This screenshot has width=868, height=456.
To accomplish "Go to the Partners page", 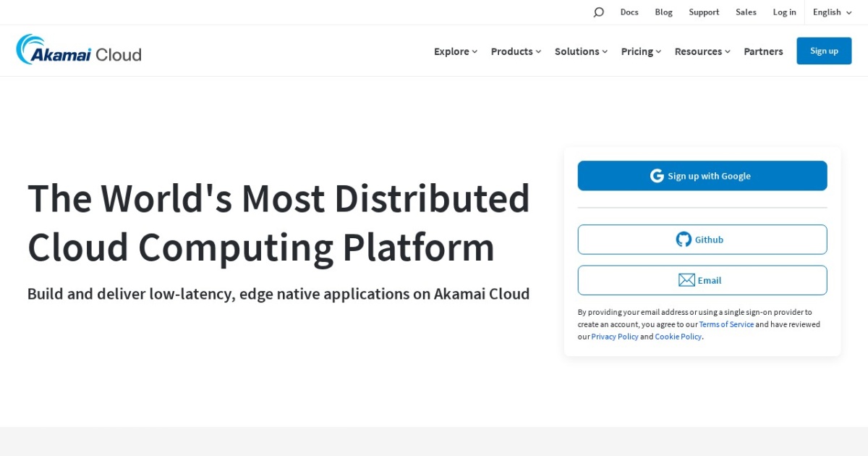I will click(763, 51).
